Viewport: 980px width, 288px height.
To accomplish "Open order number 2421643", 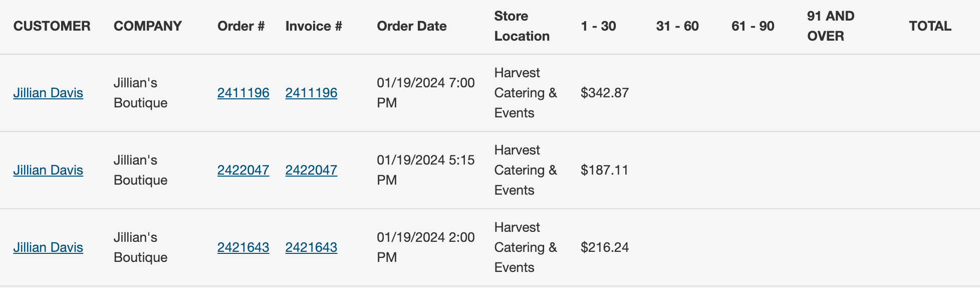I will click(243, 247).
